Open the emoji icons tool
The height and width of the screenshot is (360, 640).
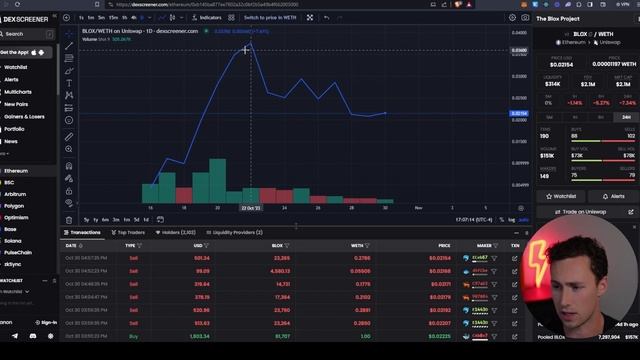coord(69,120)
